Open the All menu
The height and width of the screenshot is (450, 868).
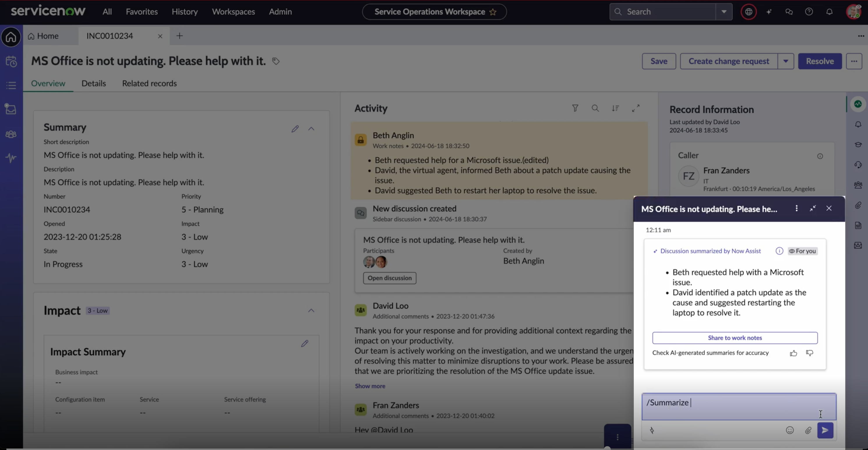tap(107, 12)
